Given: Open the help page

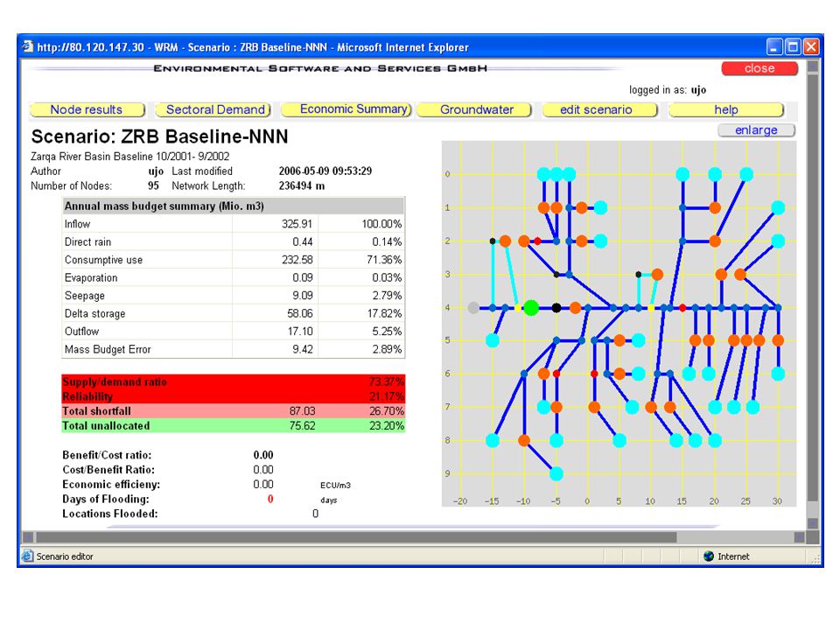Looking at the screenshot, I should [x=726, y=110].
